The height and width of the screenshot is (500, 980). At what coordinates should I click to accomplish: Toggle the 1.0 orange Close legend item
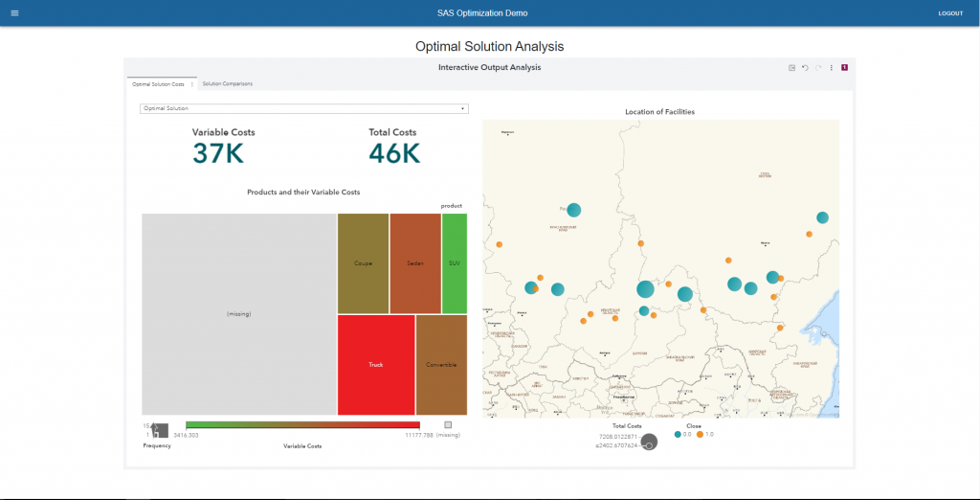[700, 434]
